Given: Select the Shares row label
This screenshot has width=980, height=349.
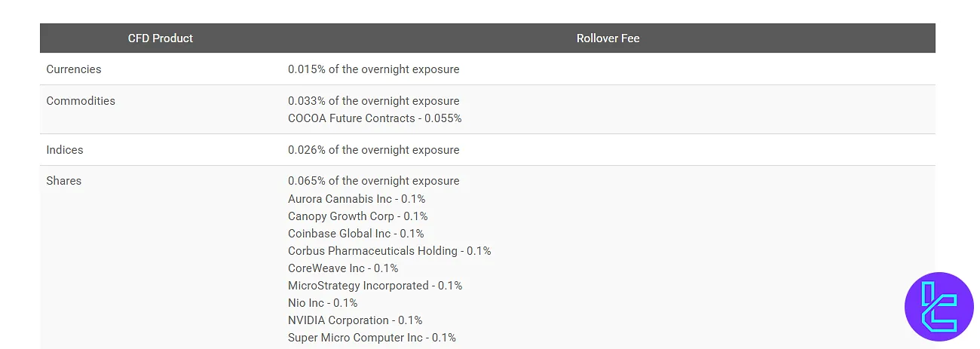Looking at the screenshot, I should (64, 181).
